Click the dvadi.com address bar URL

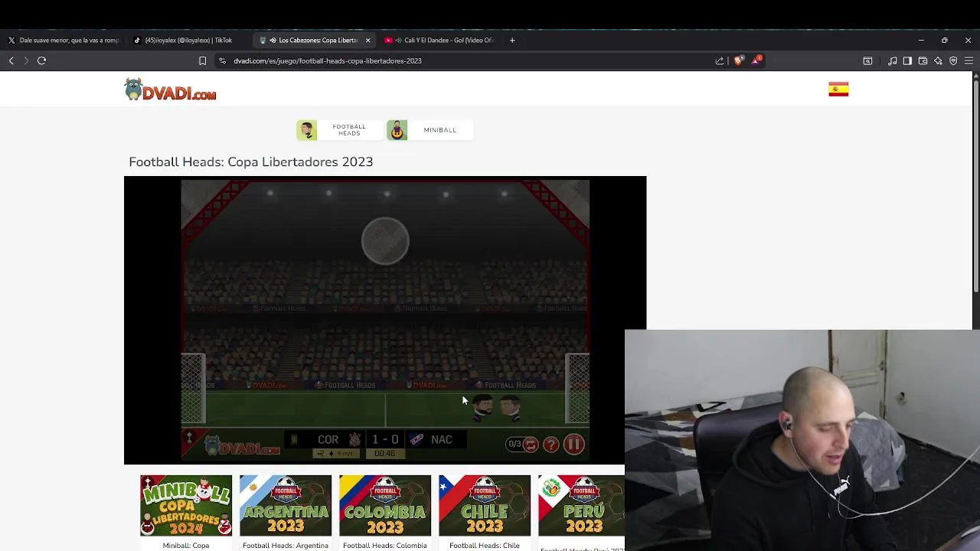click(328, 60)
